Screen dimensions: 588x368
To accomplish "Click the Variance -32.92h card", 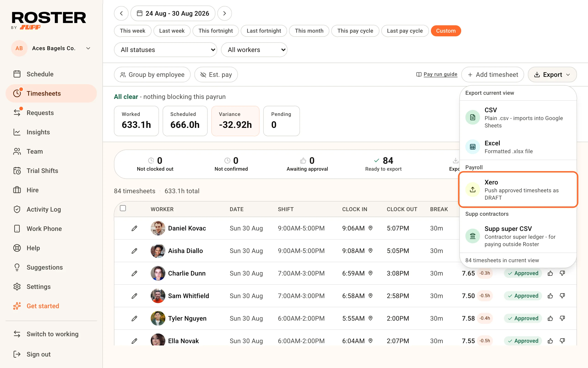I will [x=235, y=121].
